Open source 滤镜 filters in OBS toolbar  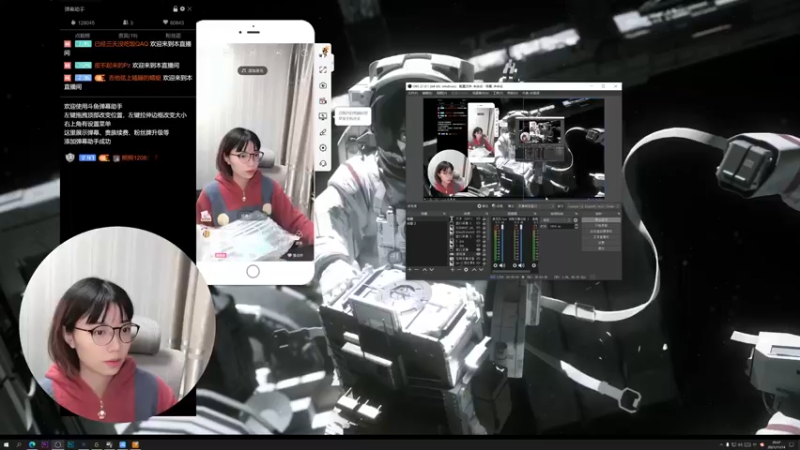coord(497,206)
